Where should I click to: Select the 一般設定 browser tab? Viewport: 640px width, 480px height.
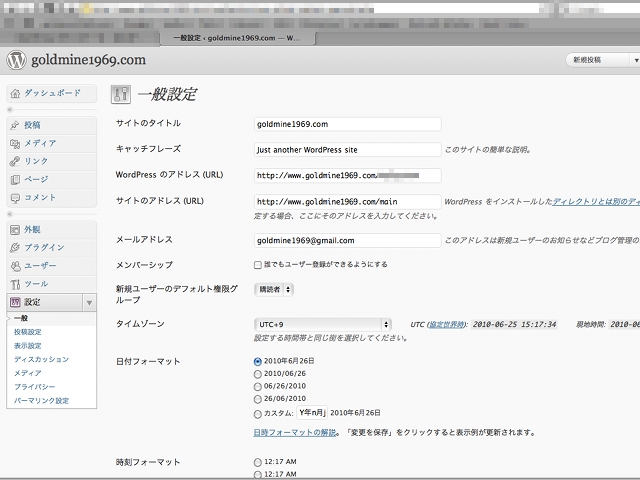click(x=237, y=38)
